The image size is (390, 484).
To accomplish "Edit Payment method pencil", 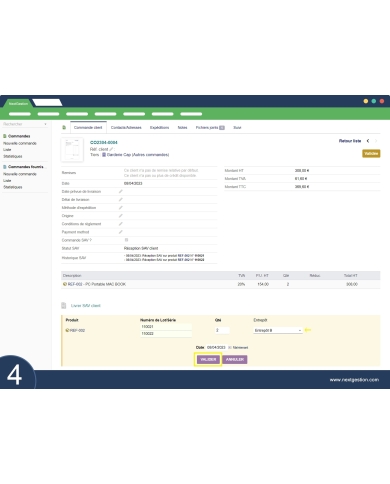I will click(121, 232).
